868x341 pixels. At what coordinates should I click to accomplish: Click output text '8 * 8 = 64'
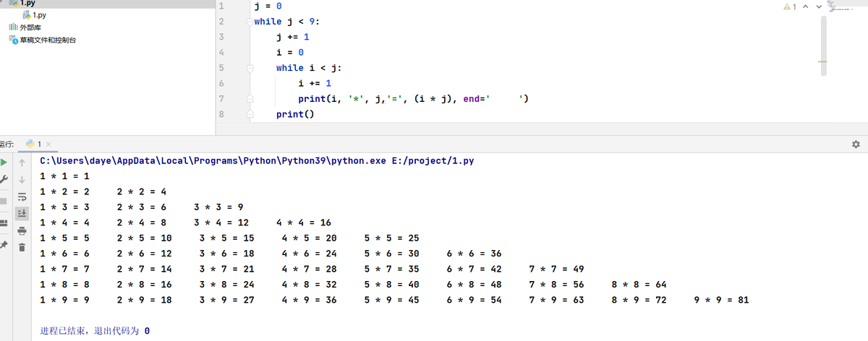[x=639, y=285]
